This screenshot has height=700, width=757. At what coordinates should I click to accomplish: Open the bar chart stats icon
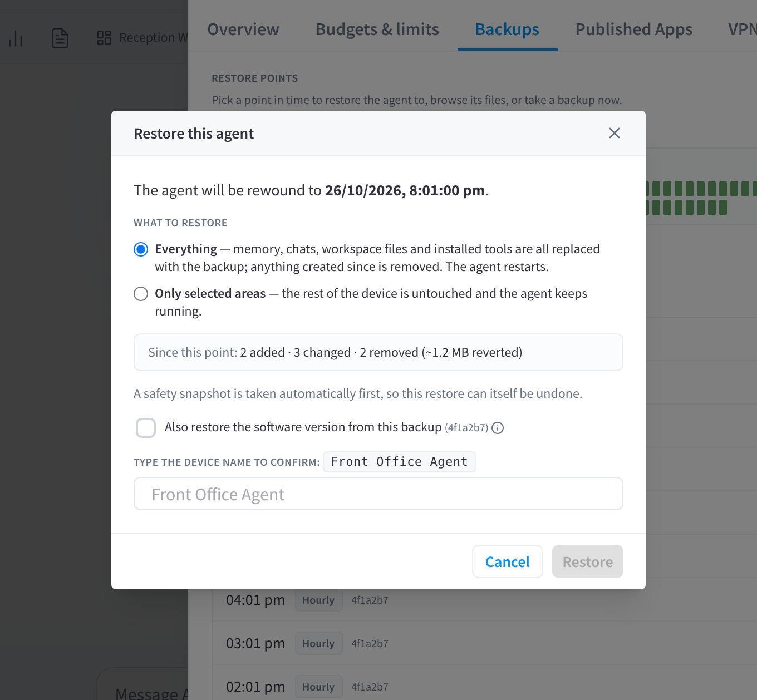tap(16, 38)
